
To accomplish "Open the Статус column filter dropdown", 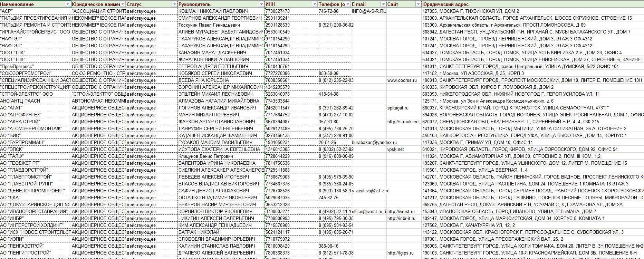I will click(x=174, y=4).
